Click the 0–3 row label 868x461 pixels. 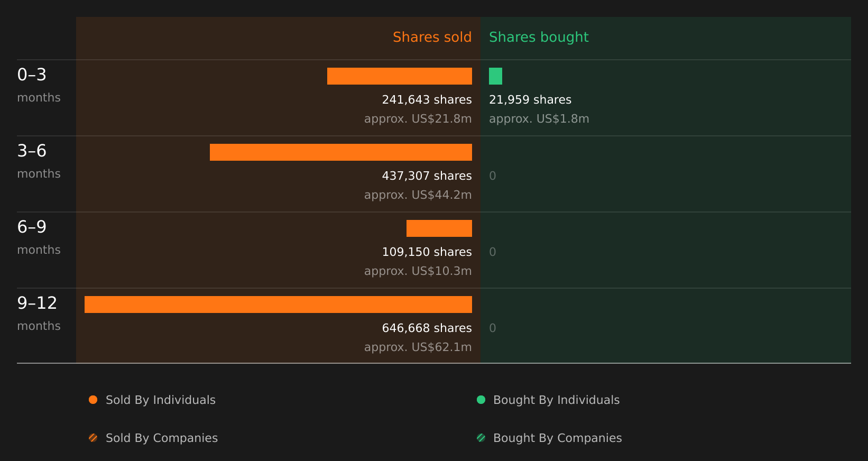pos(32,75)
